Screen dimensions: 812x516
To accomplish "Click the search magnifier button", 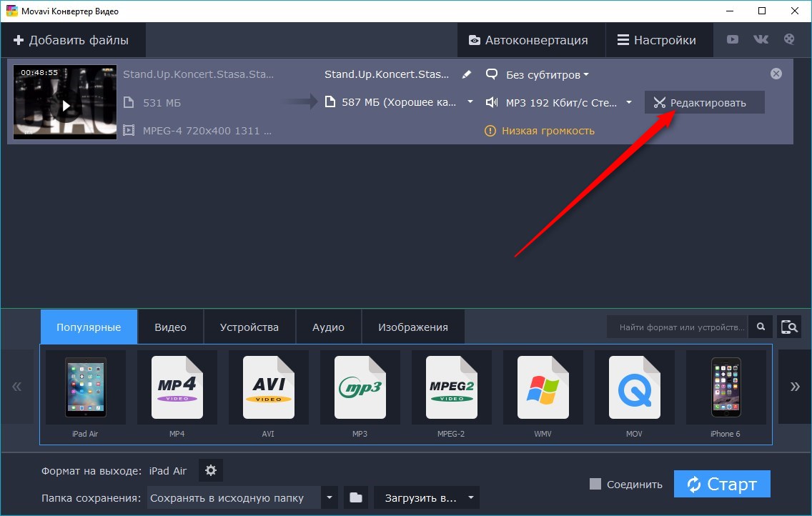I will coord(761,327).
